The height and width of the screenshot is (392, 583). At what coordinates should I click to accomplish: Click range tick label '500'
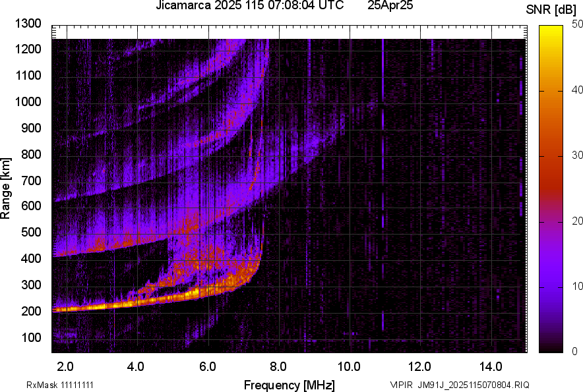(31, 232)
